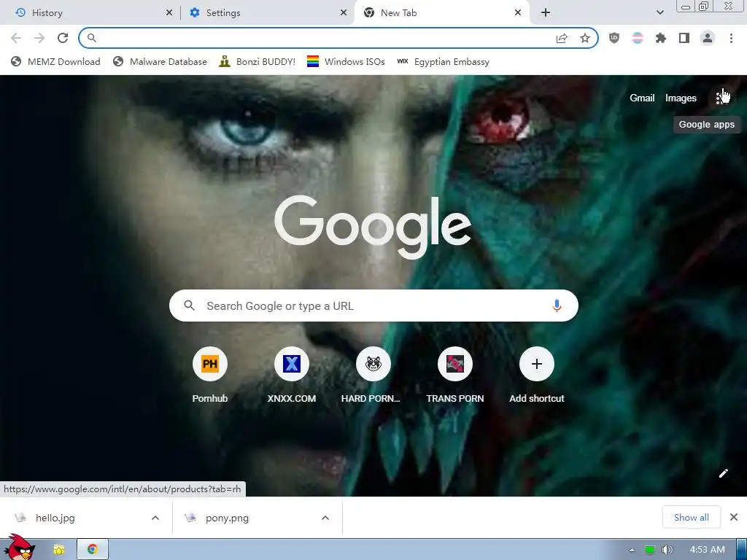Viewport: 747px width, 560px height.
Task: Open Chrome three-dot menu
Action: (x=731, y=38)
